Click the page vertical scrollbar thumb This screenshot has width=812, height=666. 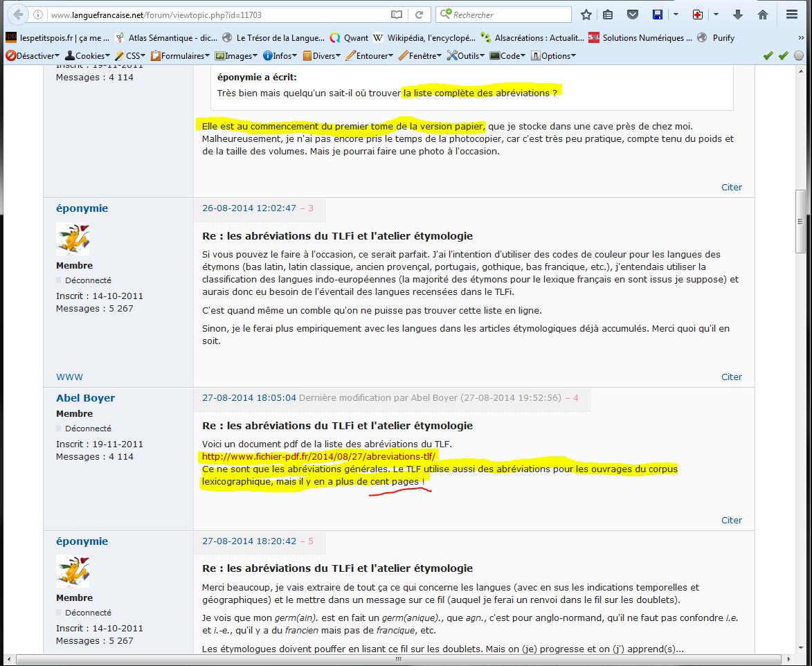tap(800, 222)
